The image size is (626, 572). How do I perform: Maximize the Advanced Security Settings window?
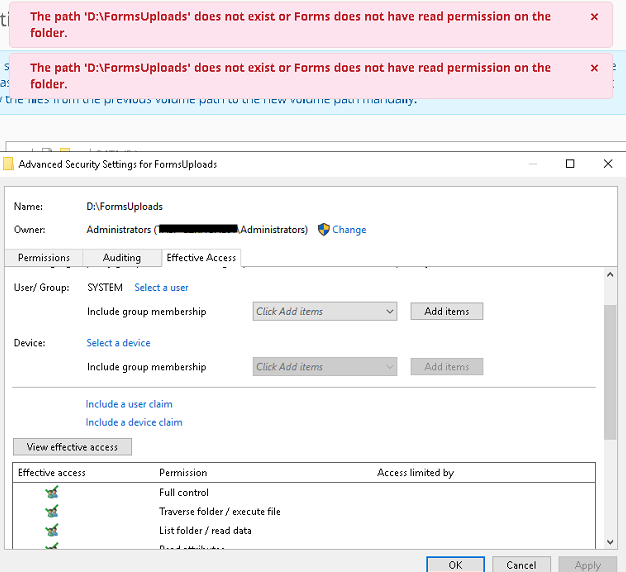point(570,164)
